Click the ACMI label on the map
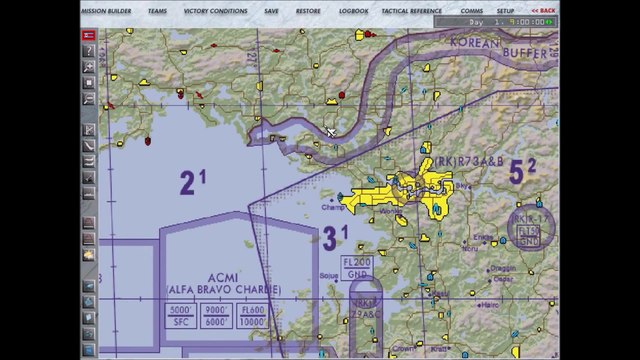640x360 pixels. click(223, 278)
